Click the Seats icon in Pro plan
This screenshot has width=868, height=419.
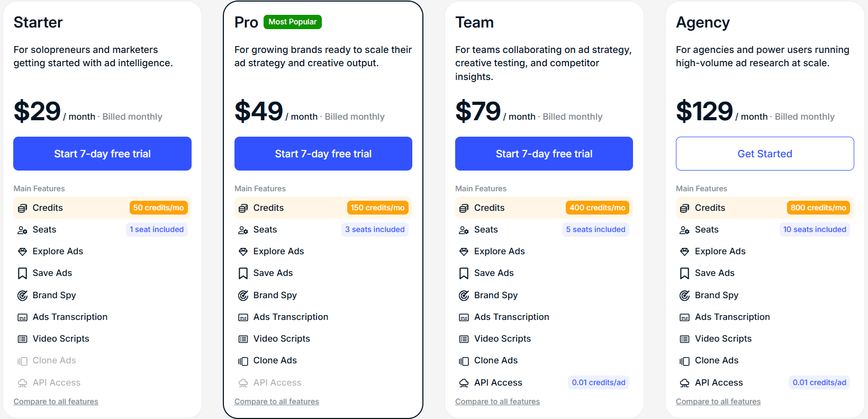(243, 230)
